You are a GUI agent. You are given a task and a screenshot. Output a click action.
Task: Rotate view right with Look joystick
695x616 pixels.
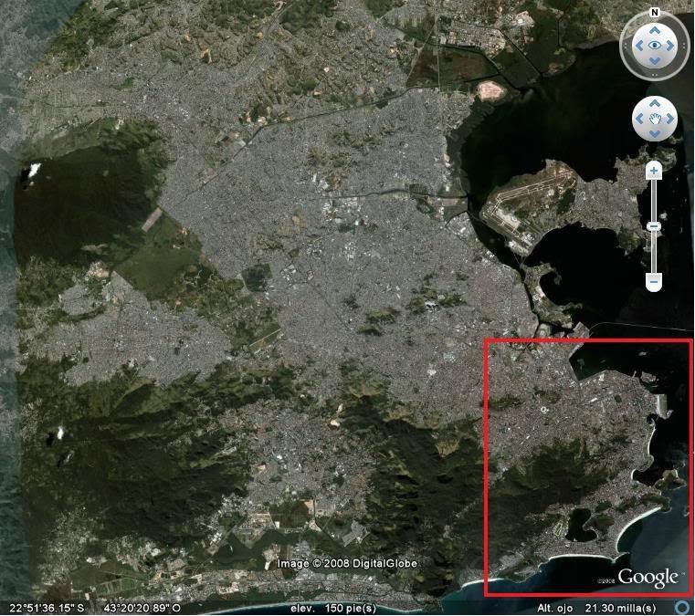pos(670,45)
